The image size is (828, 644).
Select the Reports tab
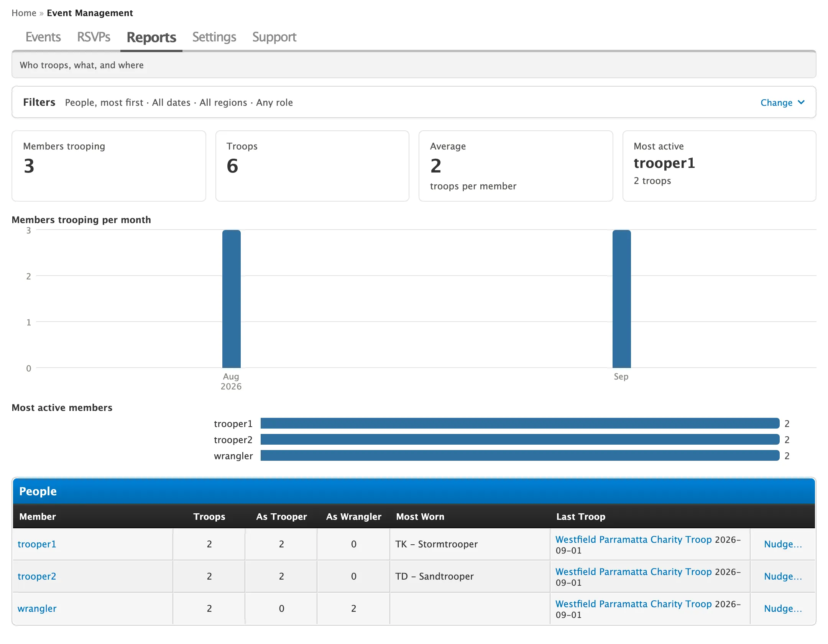point(151,37)
